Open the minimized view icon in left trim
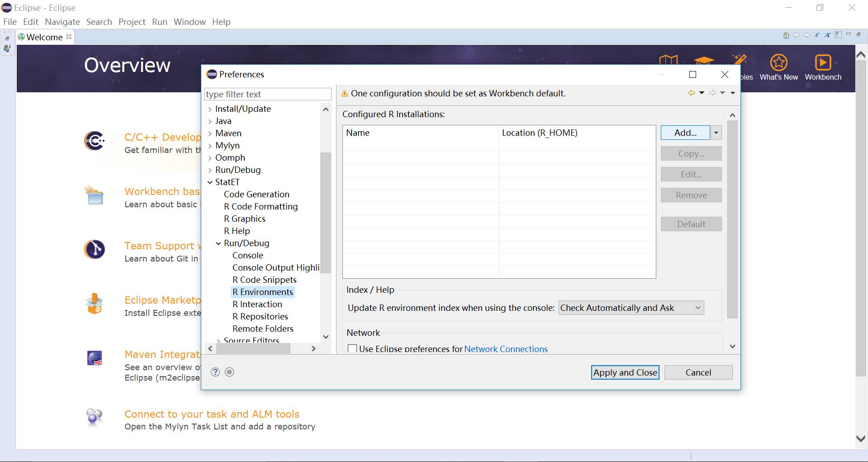 click(7, 48)
